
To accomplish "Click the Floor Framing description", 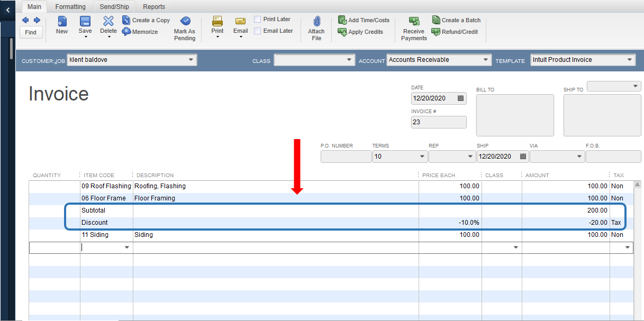I will pyautogui.click(x=276, y=198).
